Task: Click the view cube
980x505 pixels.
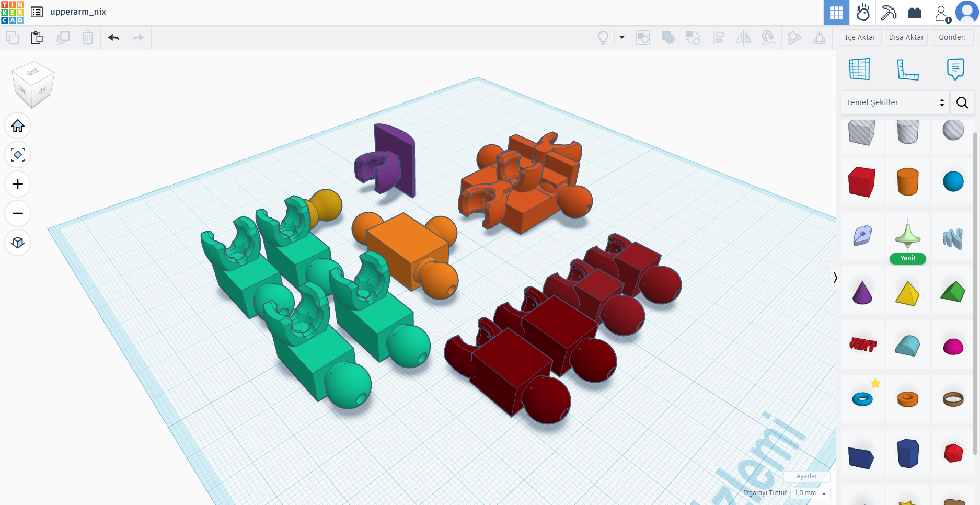Action: tap(33, 85)
